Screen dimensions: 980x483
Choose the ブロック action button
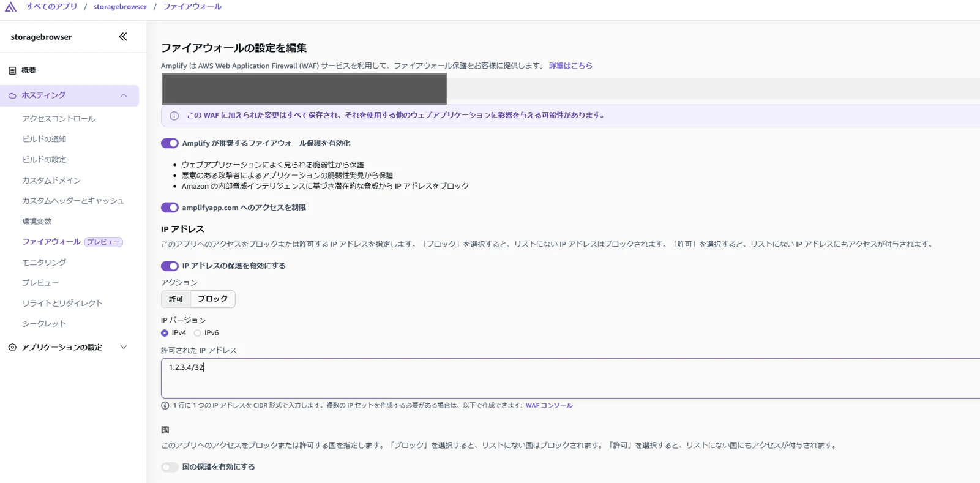coord(213,299)
